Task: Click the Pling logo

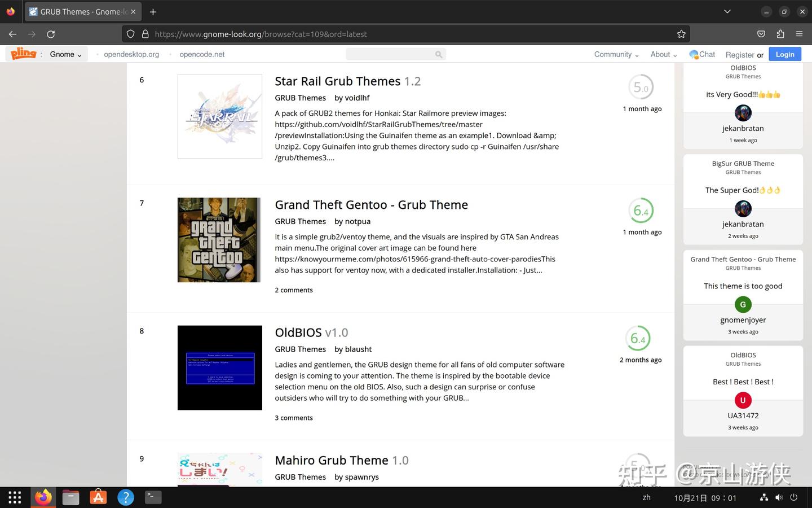Action: 23,54
